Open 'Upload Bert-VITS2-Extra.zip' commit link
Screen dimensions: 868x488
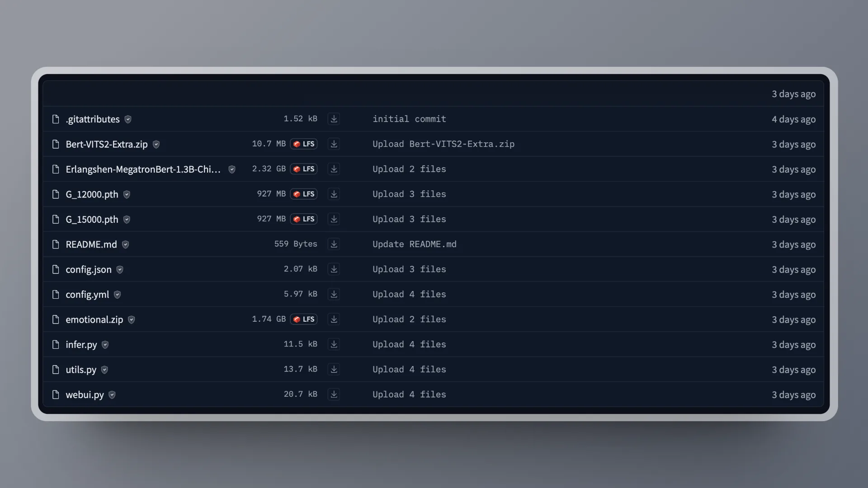click(x=443, y=144)
